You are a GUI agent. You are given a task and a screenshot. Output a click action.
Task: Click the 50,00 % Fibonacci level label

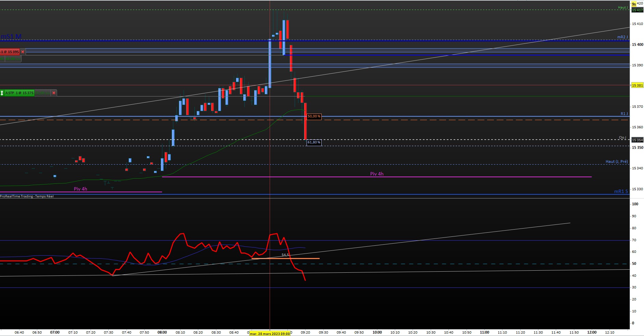coord(314,116)
